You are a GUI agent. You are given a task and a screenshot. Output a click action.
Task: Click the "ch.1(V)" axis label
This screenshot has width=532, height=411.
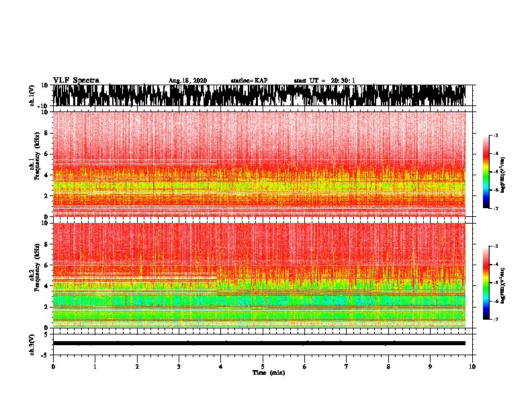pyautogui.click(x=32, y=96)
